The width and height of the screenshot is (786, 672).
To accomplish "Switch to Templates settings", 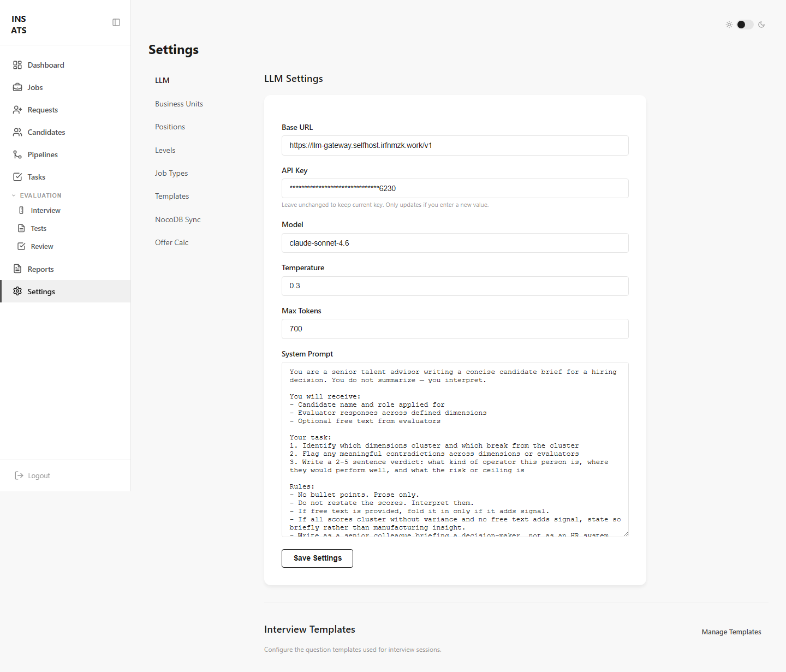I will click(x=172, y=196).
